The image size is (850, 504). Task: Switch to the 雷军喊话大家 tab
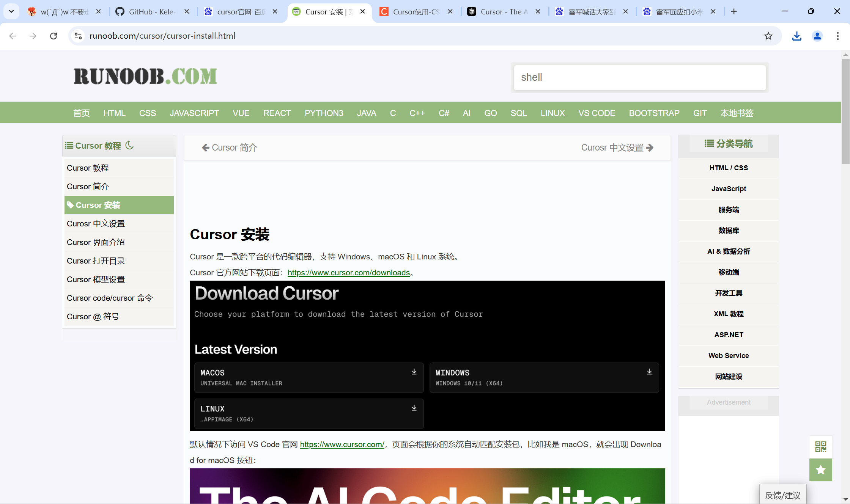592,12
